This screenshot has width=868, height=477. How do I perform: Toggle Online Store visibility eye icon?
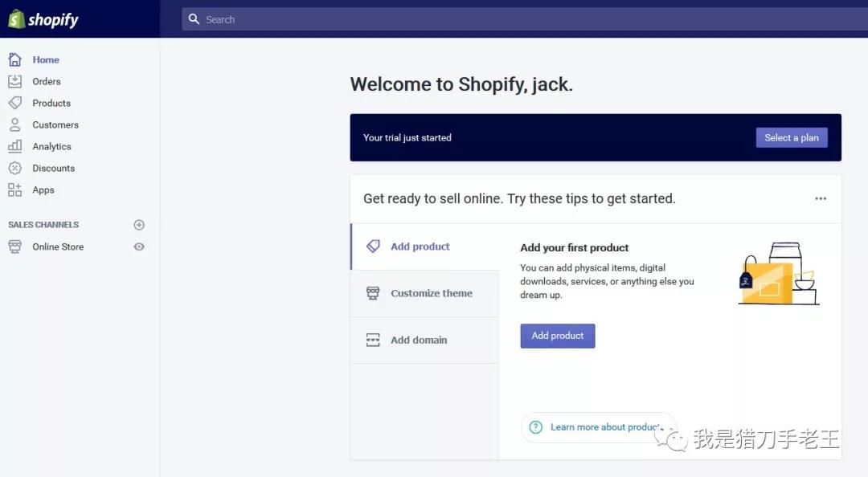138,247
